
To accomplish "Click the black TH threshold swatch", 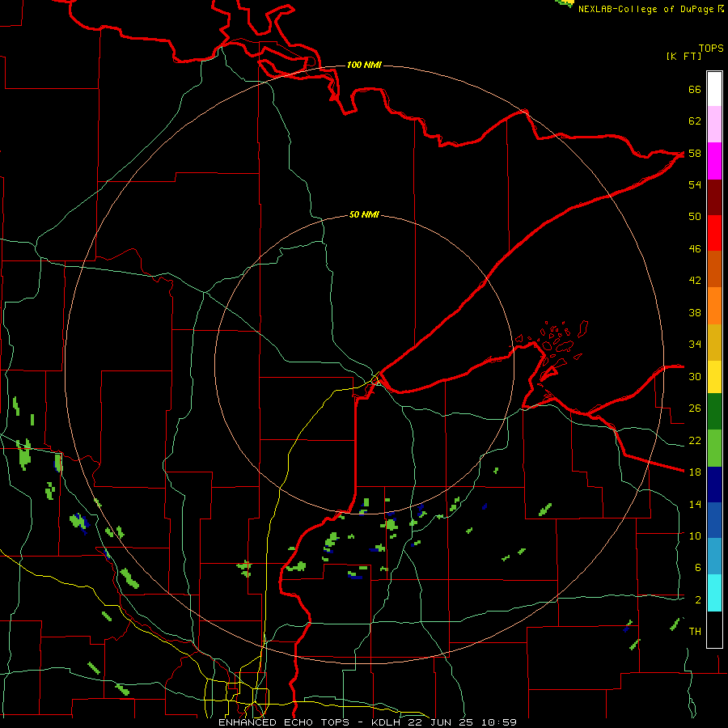I will coord(714,629).
